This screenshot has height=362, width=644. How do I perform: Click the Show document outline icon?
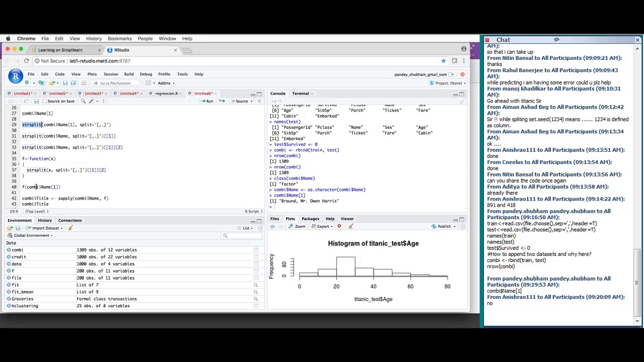pyautogui.click(x=260, y=101)
